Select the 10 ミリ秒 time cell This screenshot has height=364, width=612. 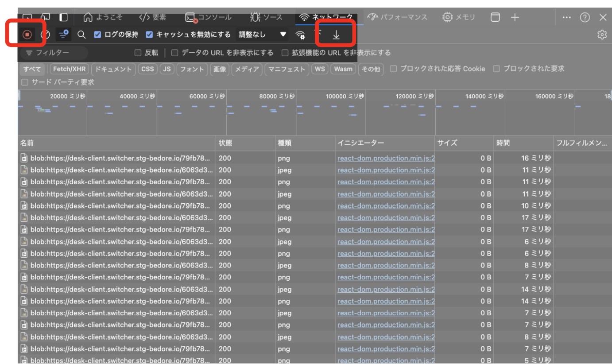(x=524, y=206)
